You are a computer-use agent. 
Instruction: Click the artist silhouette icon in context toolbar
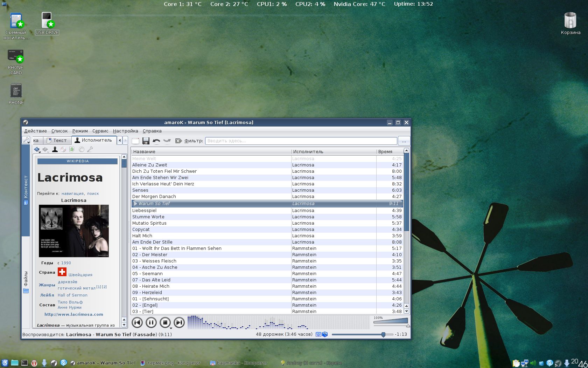click(x=55, y=150)
